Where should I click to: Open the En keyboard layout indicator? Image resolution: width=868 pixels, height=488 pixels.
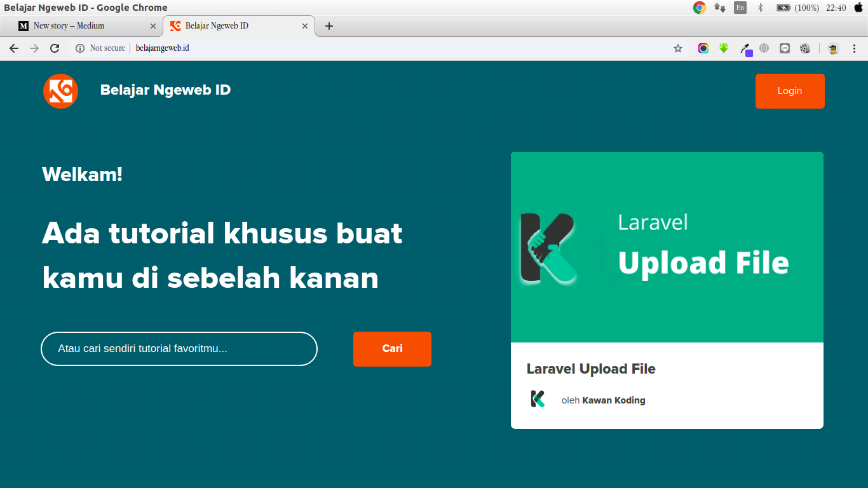pos(740,8)
